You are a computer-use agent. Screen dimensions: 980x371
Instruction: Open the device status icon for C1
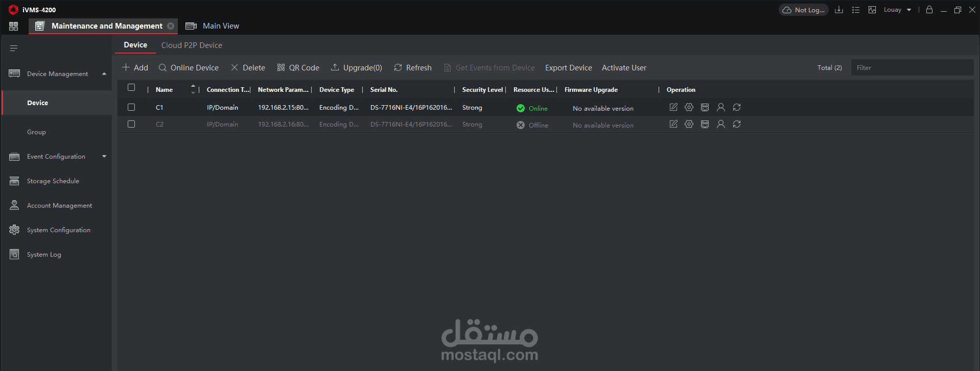pos(705,107)
